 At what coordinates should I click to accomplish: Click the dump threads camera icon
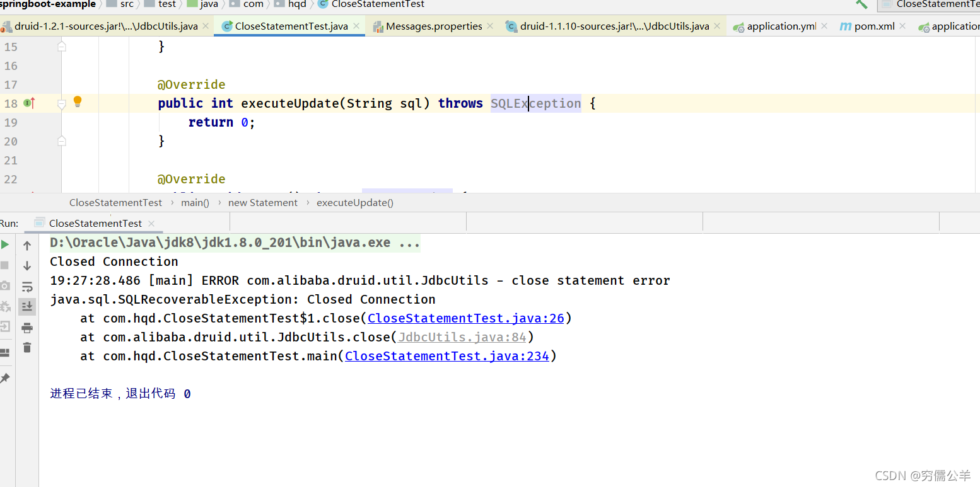(4, 285)
